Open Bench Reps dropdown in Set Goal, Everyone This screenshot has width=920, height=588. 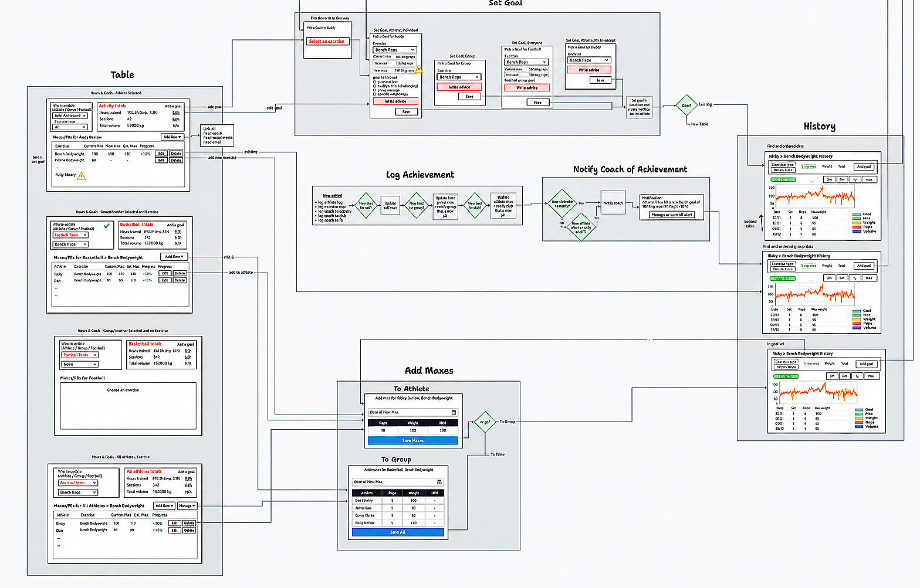[527, 62]
